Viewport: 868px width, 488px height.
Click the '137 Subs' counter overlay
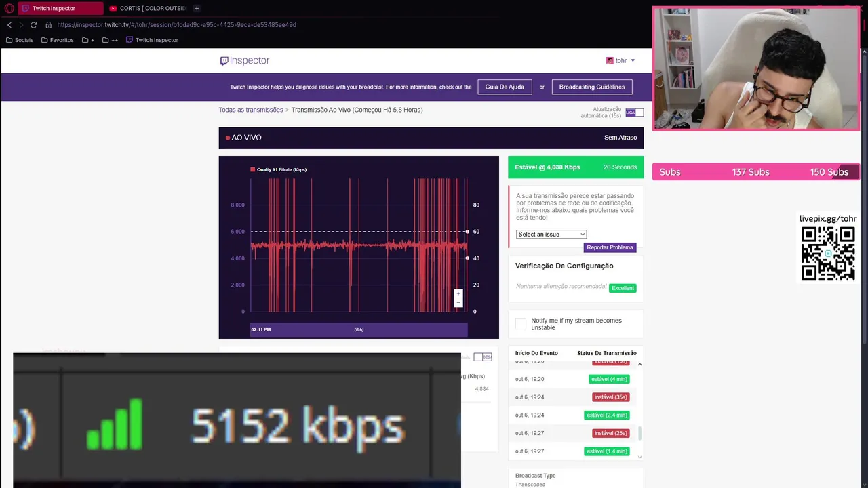751,172
